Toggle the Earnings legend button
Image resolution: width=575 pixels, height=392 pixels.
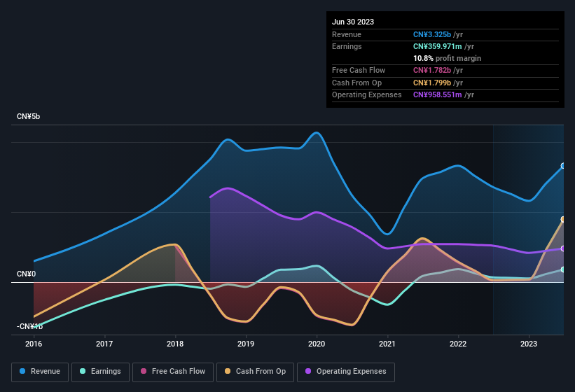point(100,372)
